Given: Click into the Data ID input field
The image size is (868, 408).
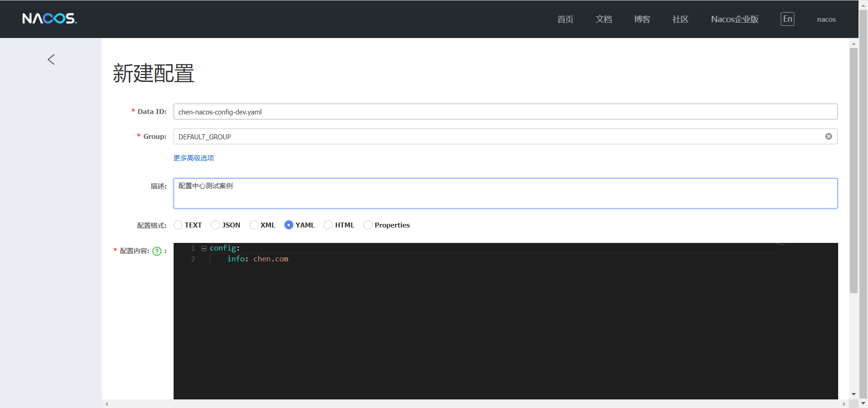Looking at the screenshot, I should pyautogui.click(x=505, y=112).
